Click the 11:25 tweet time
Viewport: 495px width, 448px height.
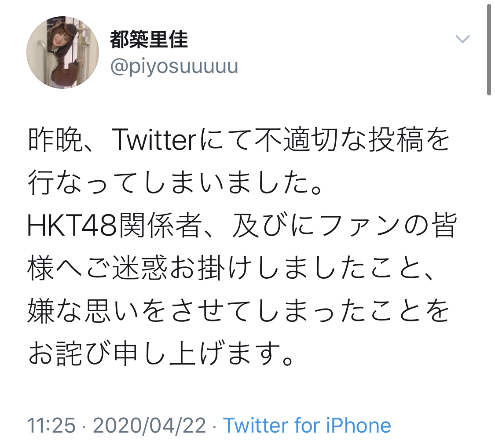click(51, 425)
